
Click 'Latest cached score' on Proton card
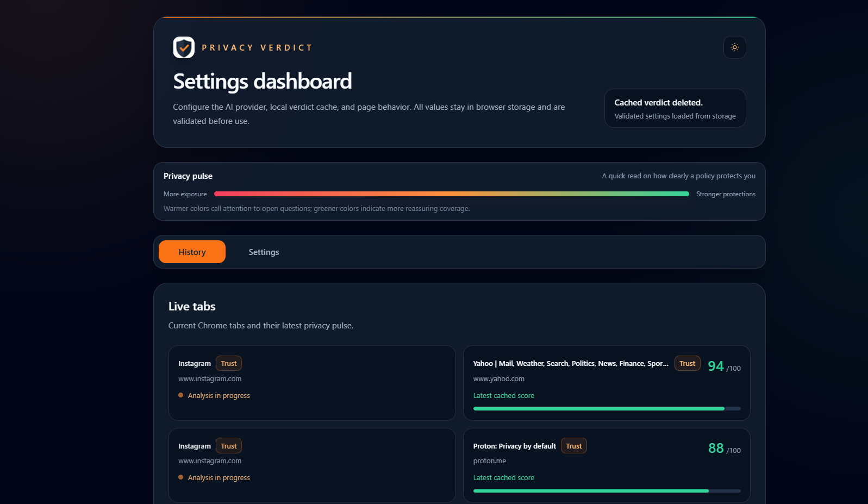[503, 477]
